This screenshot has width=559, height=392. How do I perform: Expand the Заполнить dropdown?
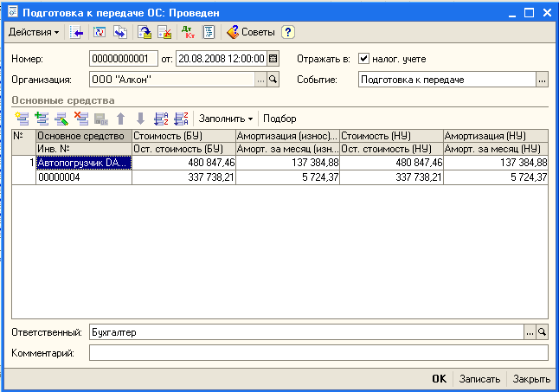coord(226,118)
